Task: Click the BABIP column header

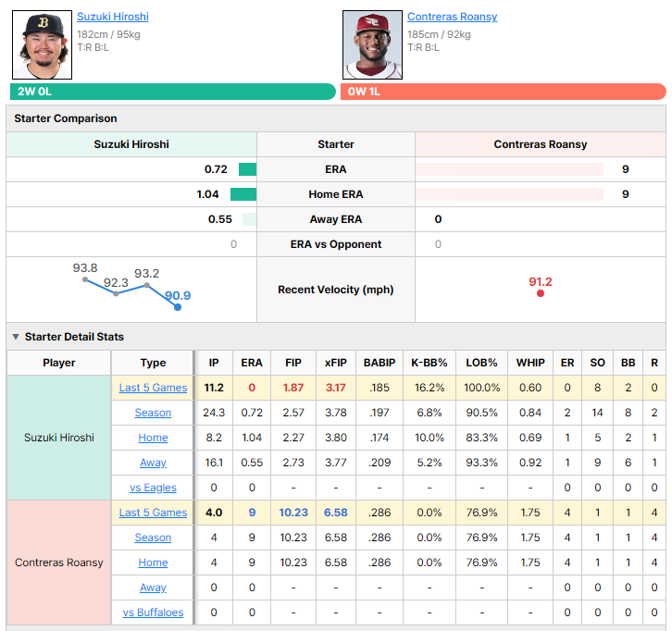Action: coord(380,363)
